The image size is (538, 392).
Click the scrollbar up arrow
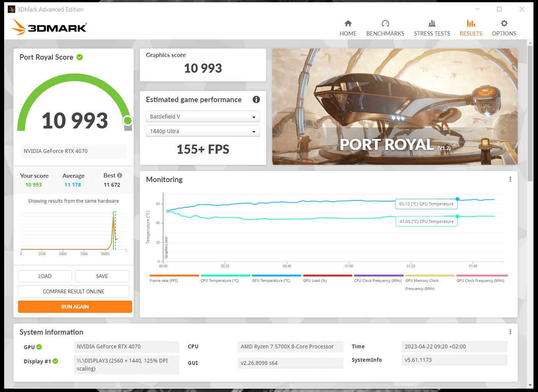(530, 42)
